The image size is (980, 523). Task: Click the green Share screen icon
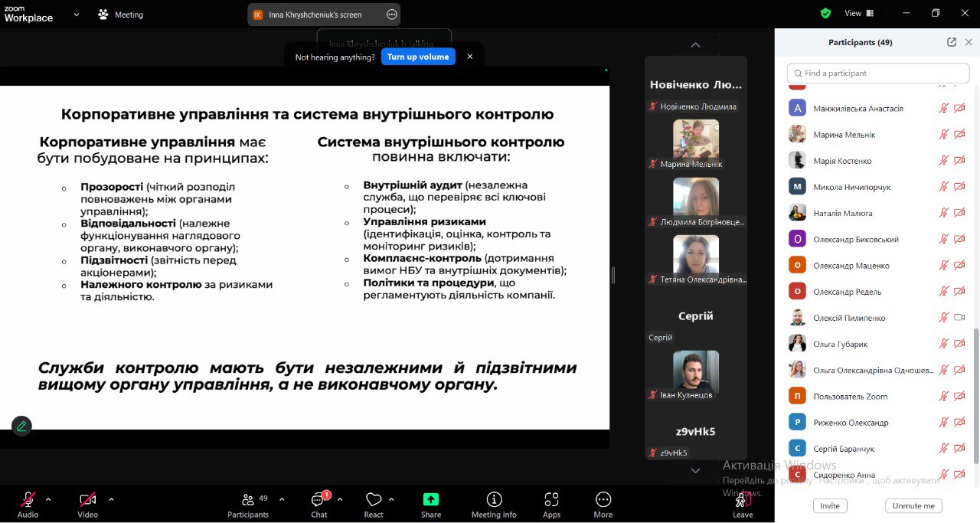tap(431, 499)
